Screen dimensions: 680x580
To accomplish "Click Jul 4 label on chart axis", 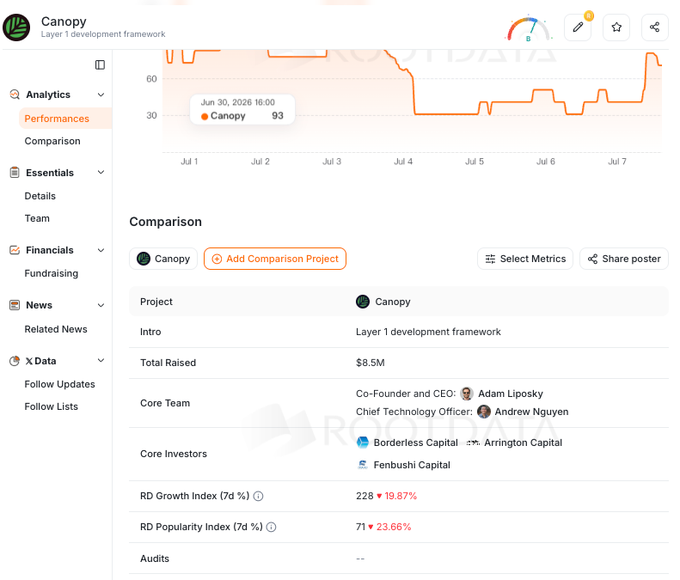I will [x=403, y=161].
